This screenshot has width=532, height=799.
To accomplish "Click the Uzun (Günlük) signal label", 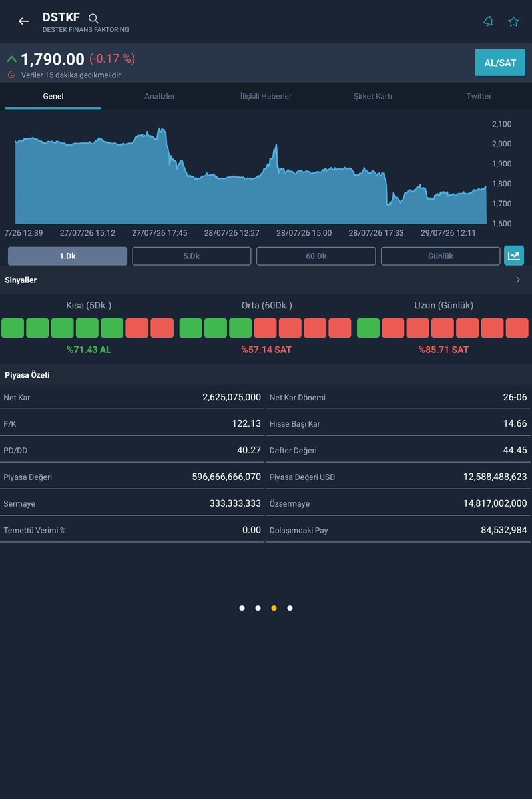I will [443, 306].
